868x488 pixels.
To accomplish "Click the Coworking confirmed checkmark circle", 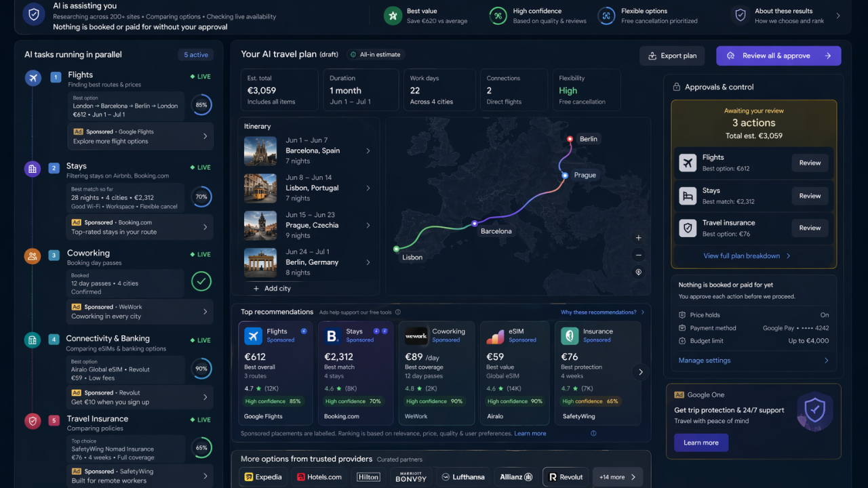I will click(x=201, y=281).
